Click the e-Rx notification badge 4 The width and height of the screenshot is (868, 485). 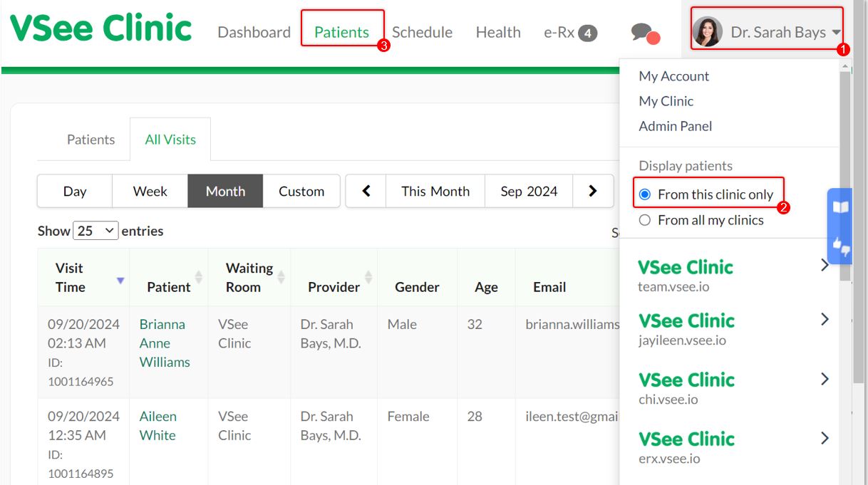(x=587, y=33)
